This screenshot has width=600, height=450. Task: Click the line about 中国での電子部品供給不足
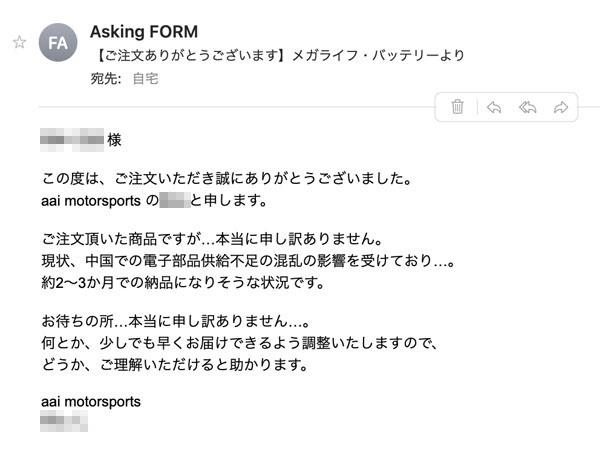click(x=248, y=261)
